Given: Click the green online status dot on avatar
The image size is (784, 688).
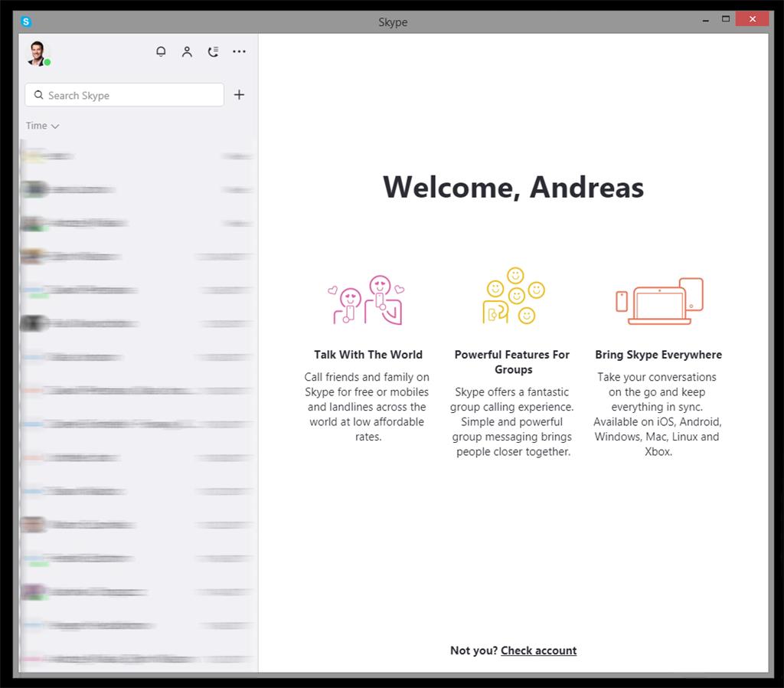Looking at the screenshot, I should tap(47, 63).
